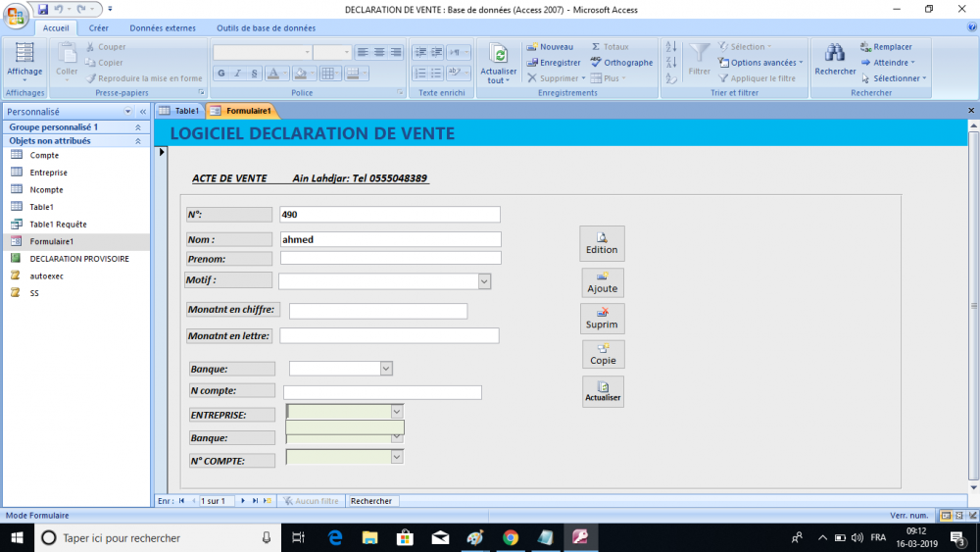
Task: Click the Actualiser form button
Action: point(603,391)
